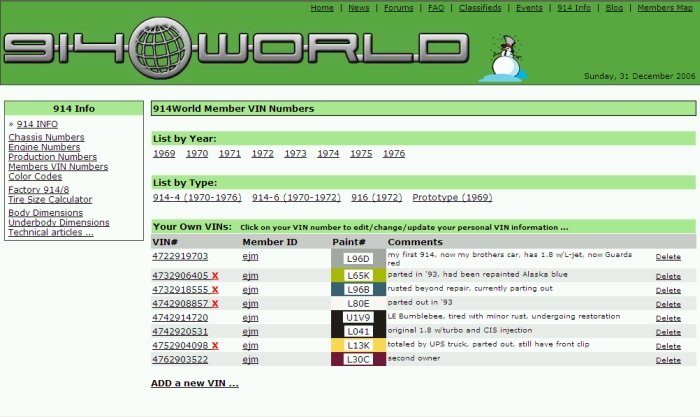Open the Home nav link
The height and width of the screenshot is (417, 700).
click(x=322, y=8)
